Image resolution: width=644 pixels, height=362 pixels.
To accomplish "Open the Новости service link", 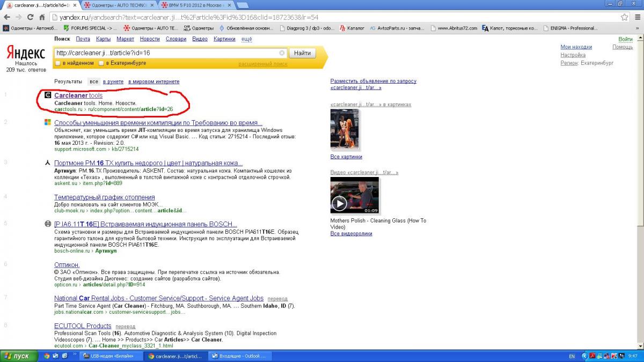I will 150,39.
